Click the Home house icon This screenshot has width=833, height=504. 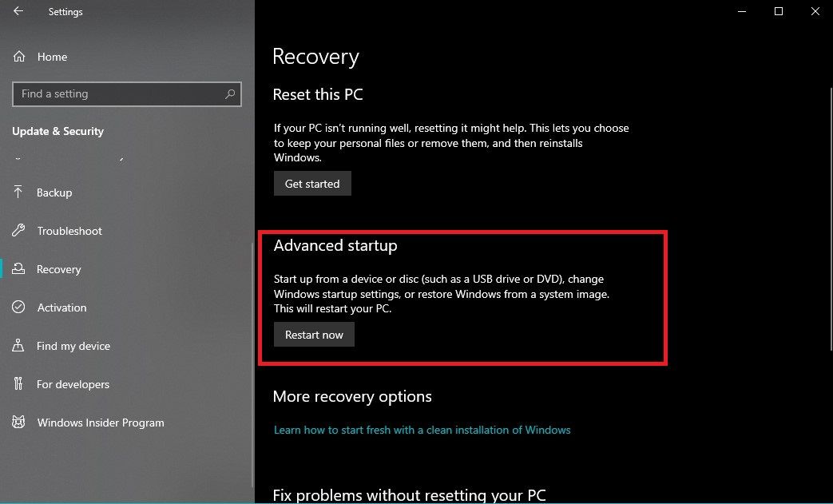point(18,57)
